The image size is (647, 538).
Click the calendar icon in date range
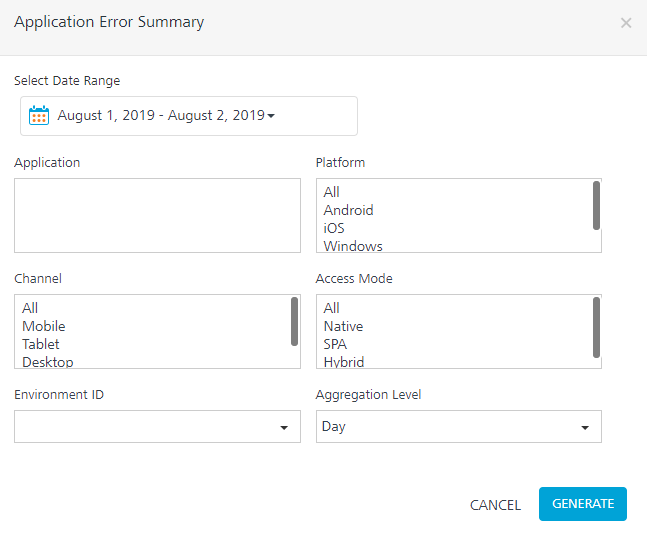point(39,116)
